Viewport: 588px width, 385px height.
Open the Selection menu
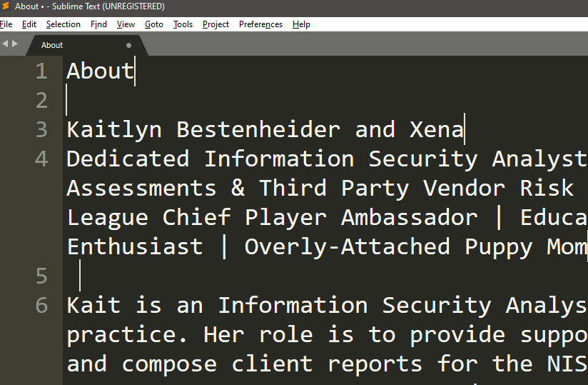point(64,24)
